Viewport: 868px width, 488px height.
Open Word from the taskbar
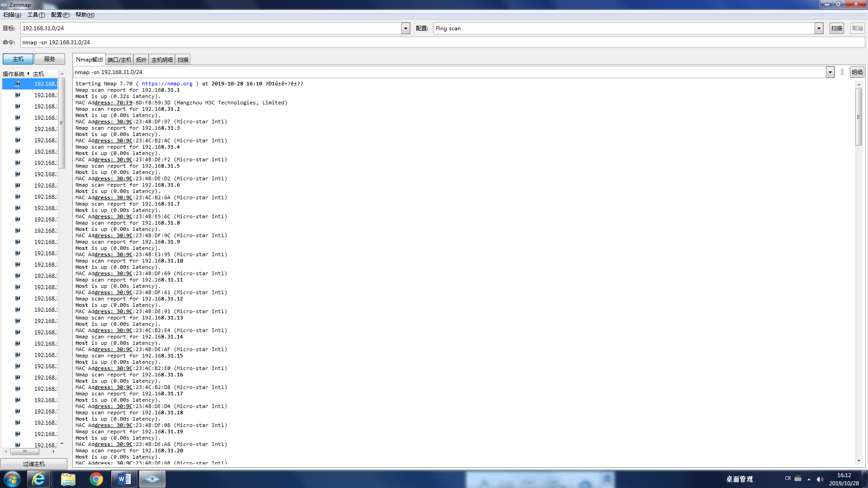(124, 479)
